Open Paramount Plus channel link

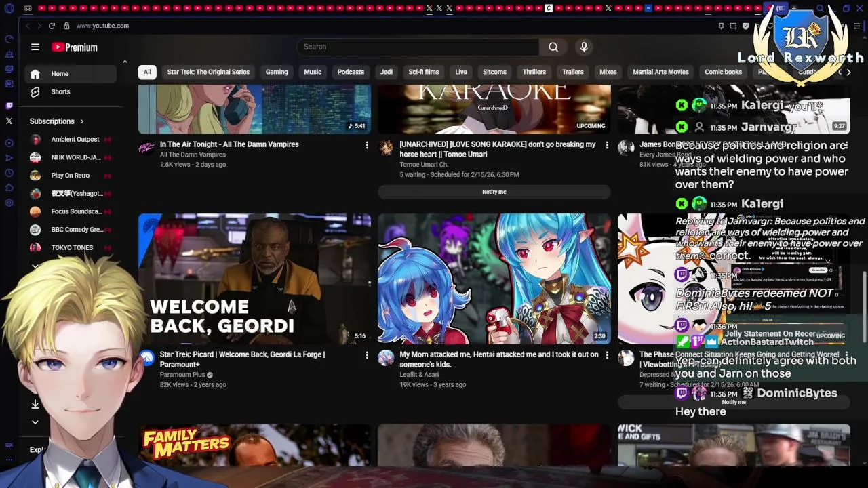(182, 375)
